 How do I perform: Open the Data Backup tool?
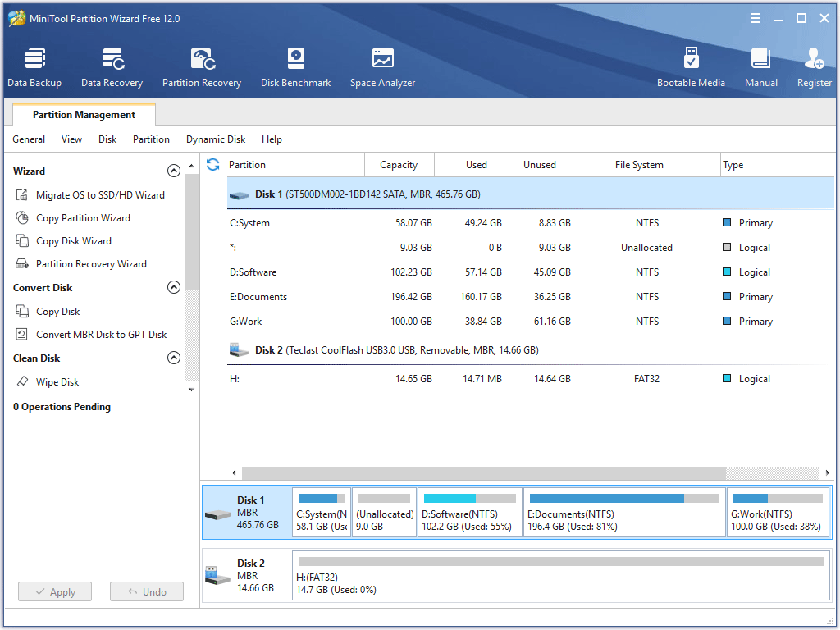[34, 67]
